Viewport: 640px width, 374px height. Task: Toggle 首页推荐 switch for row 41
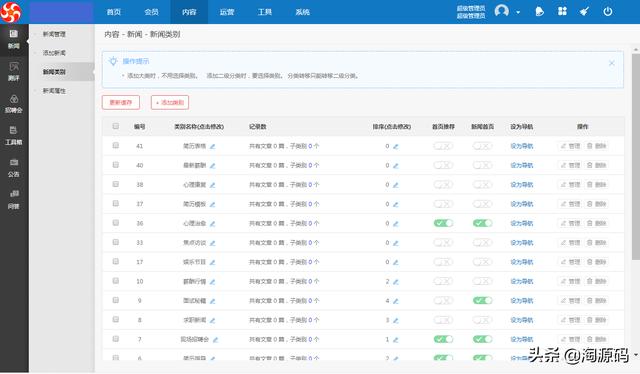pyautogui.click(x=443, y=146)
